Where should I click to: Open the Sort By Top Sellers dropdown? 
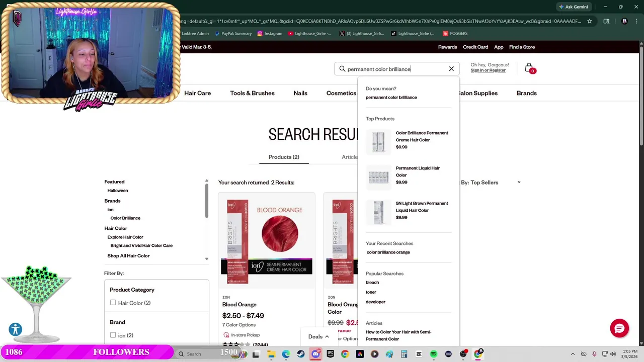491,183
